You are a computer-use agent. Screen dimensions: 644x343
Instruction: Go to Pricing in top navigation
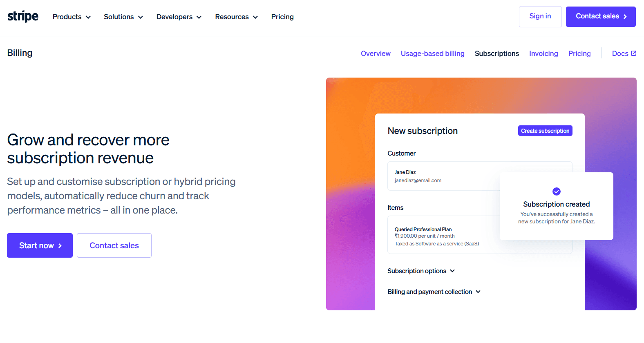[x=282, y=17]
